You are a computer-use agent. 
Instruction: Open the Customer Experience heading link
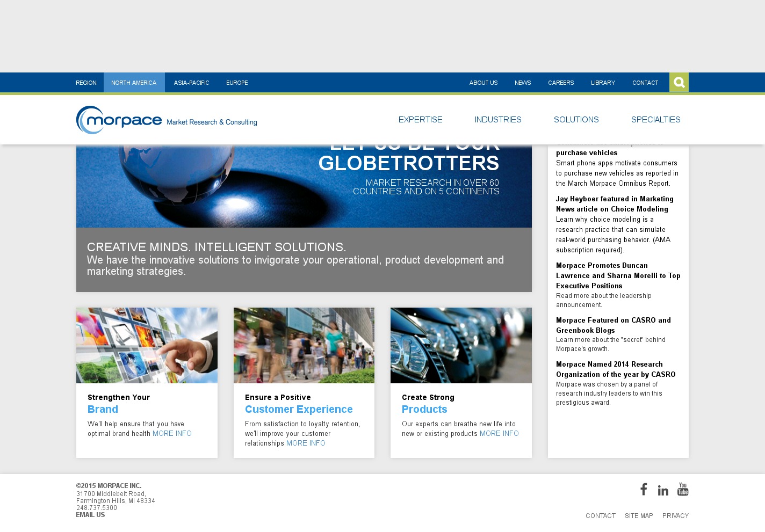(x=299, y=409)
